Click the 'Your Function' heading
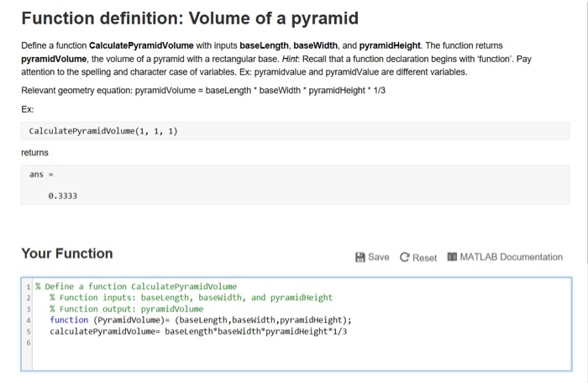The image size is (588, 384). (x=67, y=254)
